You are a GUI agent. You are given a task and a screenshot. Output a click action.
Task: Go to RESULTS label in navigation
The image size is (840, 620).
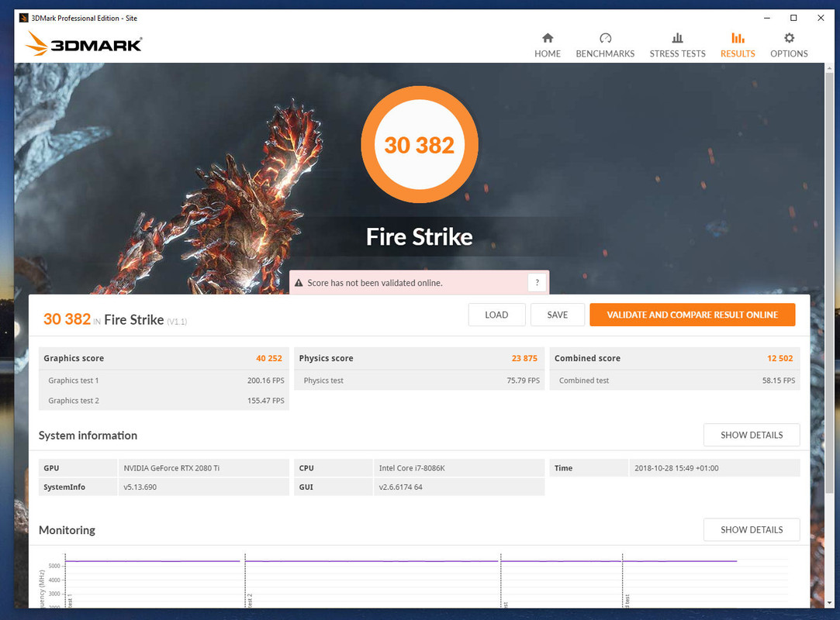(x=738, y=53)
